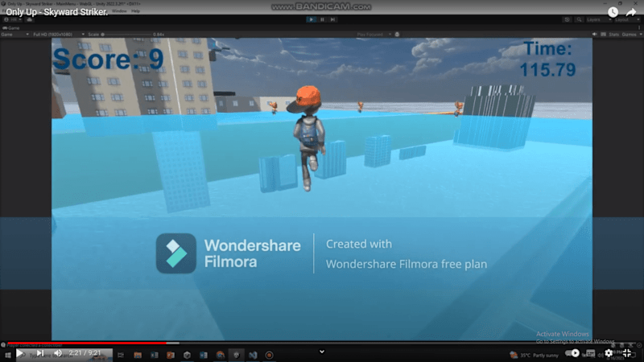The width and height of the screenshot is (644, 362).
Task: Toggle YouTube autoplay switch
Action: [x=573, y=353]
